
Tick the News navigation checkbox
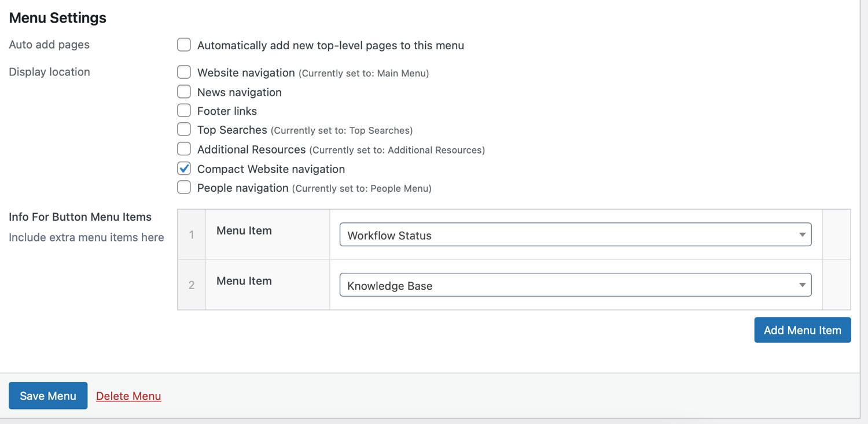pyautogui.click(x=184, y=92)
